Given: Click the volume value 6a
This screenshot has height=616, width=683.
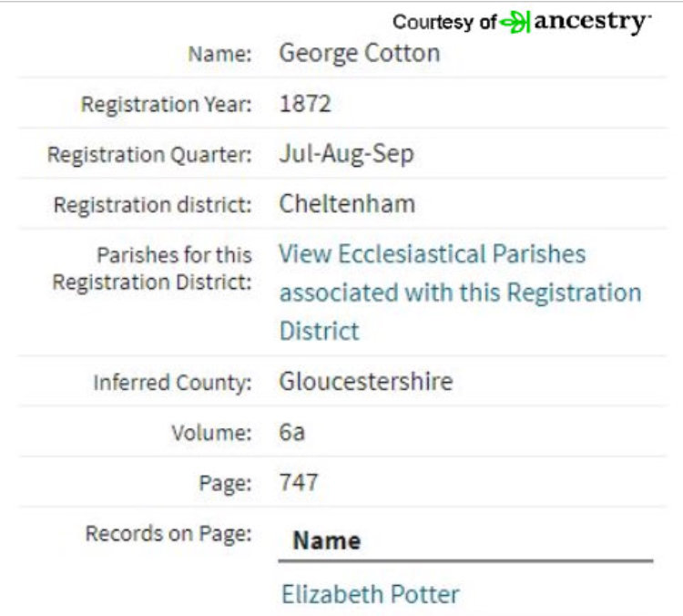Looking at the screenshot, I should [x=291, y=432].
